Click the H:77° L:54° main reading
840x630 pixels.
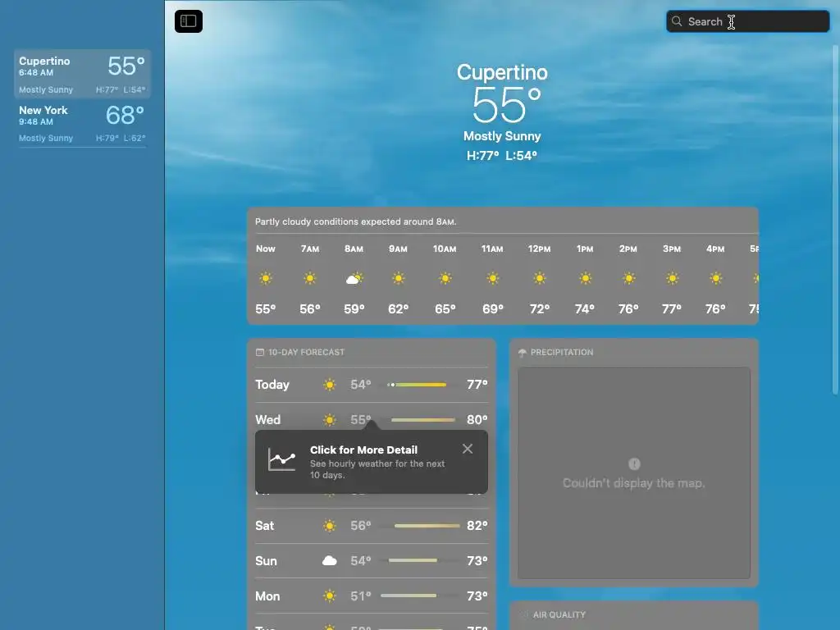pos(502,156)
